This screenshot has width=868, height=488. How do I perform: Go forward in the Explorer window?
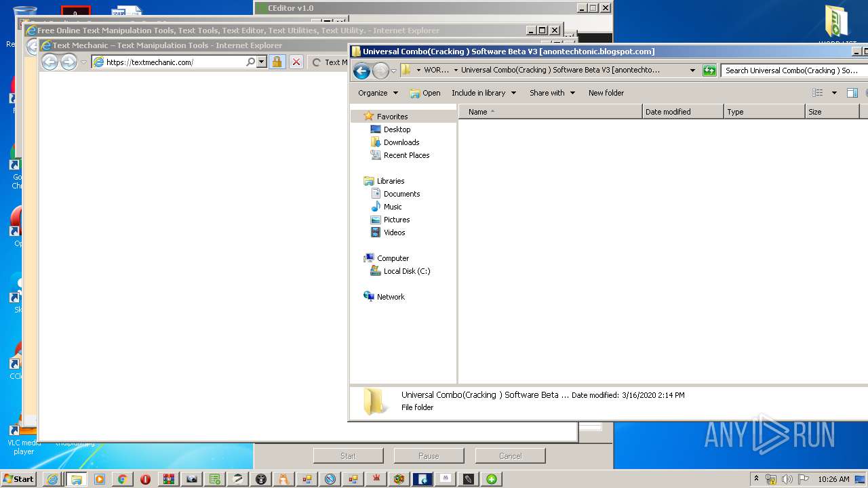[x=380, y=70]
